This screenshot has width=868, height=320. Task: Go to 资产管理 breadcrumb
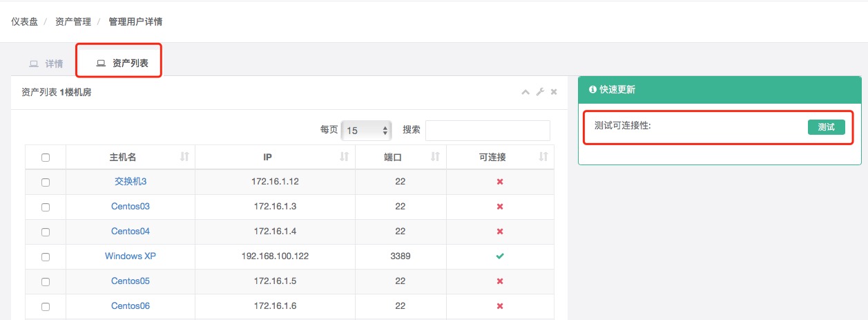[x=73, y=21]
